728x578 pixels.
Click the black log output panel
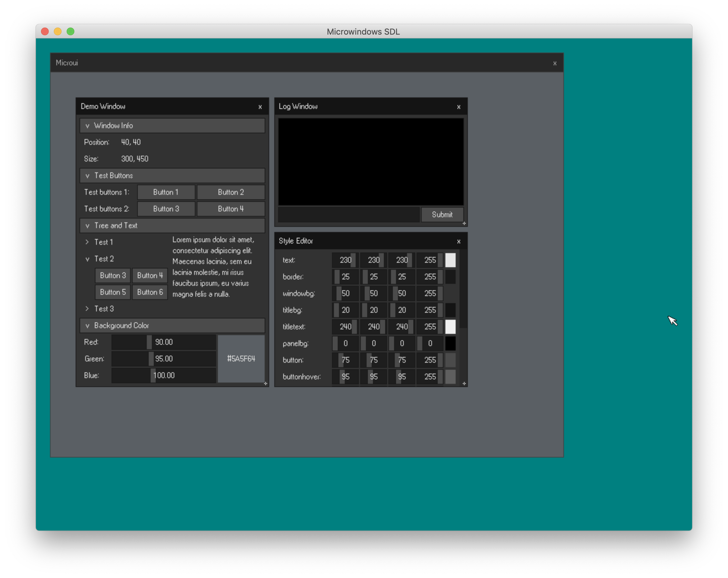click(371, 161)
